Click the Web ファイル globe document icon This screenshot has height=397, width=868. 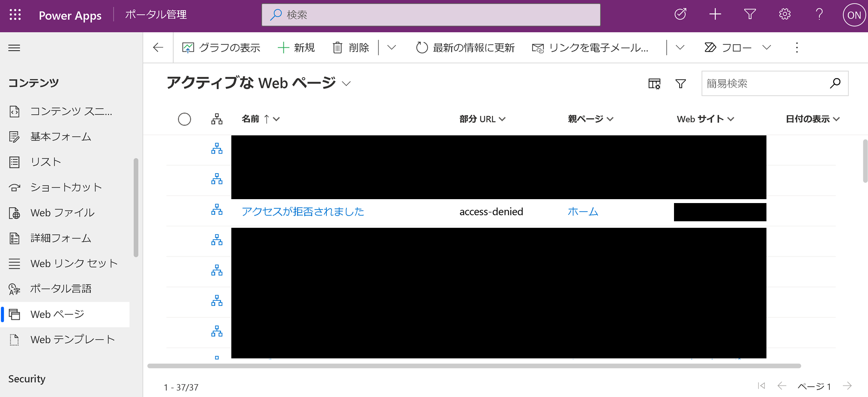(x=14, y=213)
